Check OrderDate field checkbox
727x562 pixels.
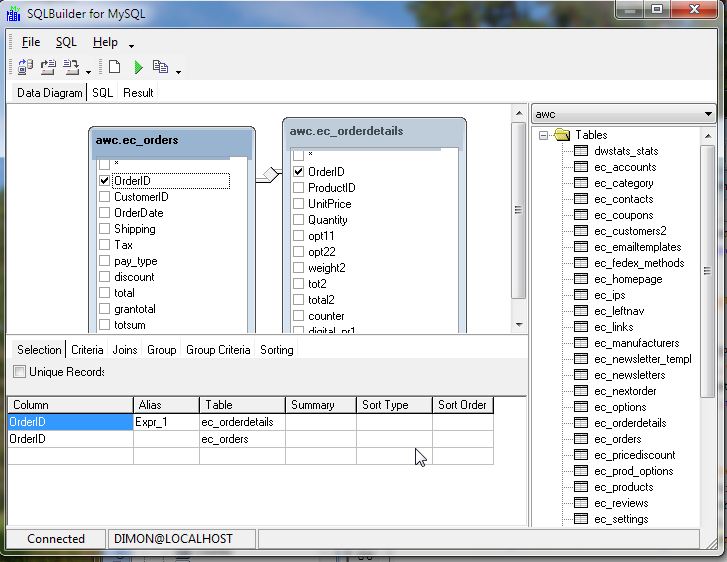104,213
